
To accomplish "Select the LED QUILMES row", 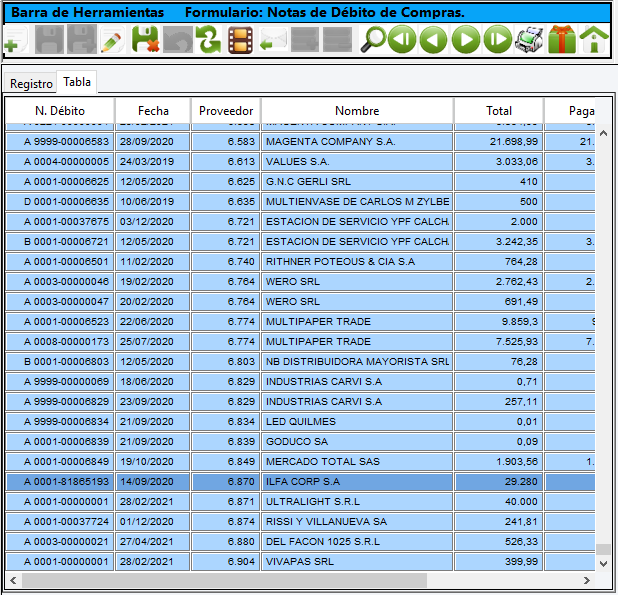I will [300, 422].
